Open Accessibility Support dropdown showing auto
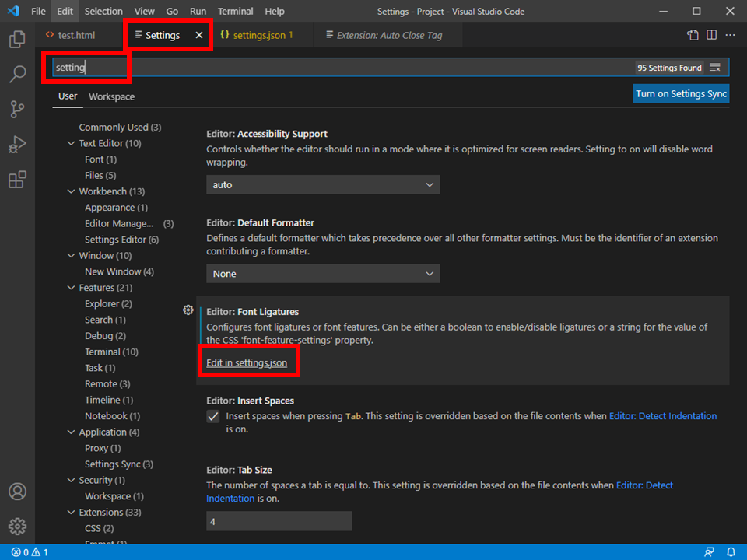747x560 pixels. pyautogui.click(x=322, y=185)
